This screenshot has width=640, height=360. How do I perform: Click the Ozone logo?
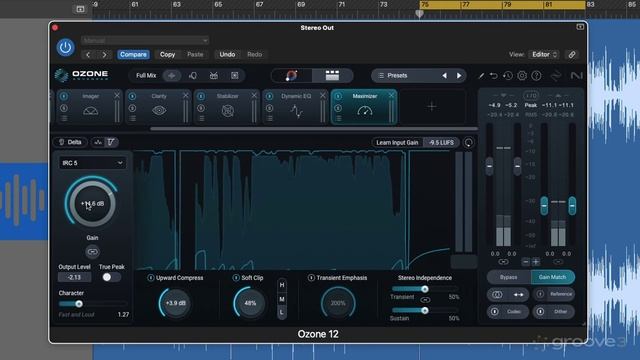82,75
